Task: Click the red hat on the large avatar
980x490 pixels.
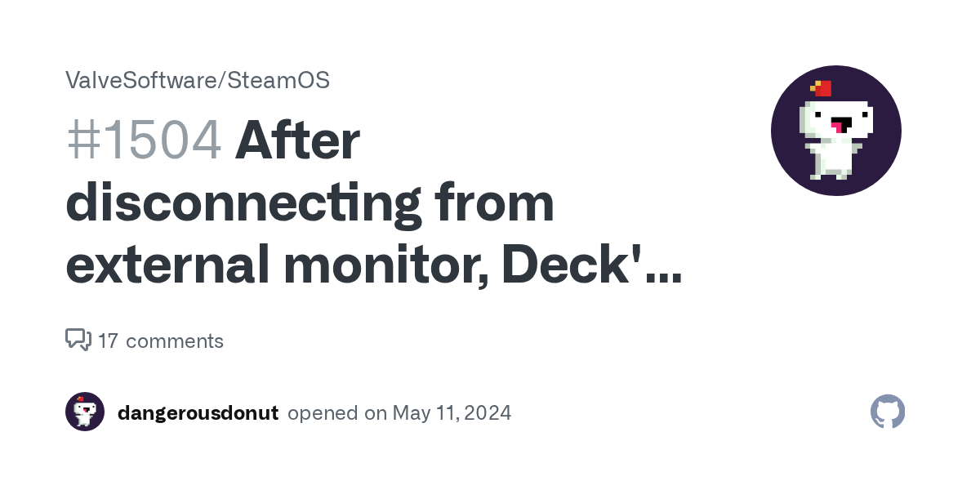Action: click(x=822, y=87)
